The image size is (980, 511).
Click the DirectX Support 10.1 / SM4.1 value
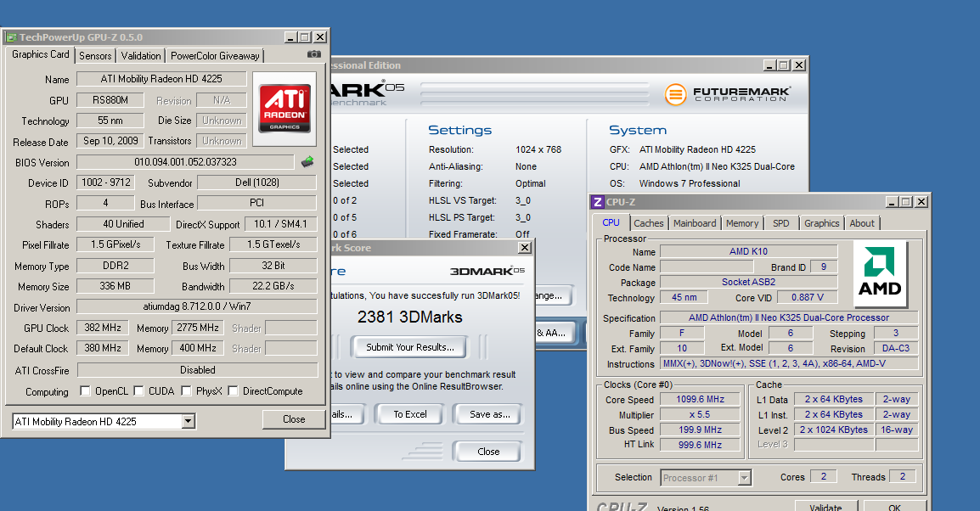pos(280,224)
